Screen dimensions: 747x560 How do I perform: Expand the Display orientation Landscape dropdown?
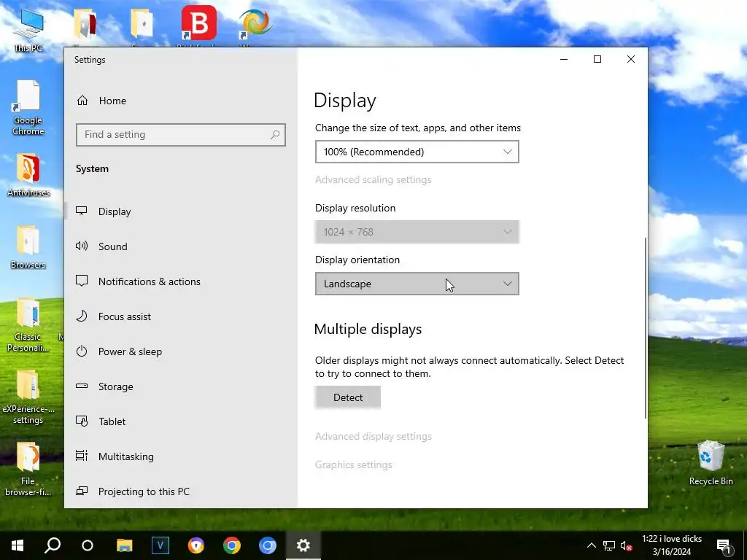(x=417, y=284)
